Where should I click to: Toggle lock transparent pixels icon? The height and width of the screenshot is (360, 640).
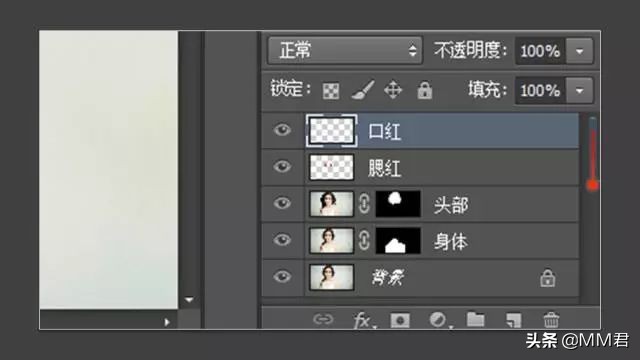pos(331,91)
